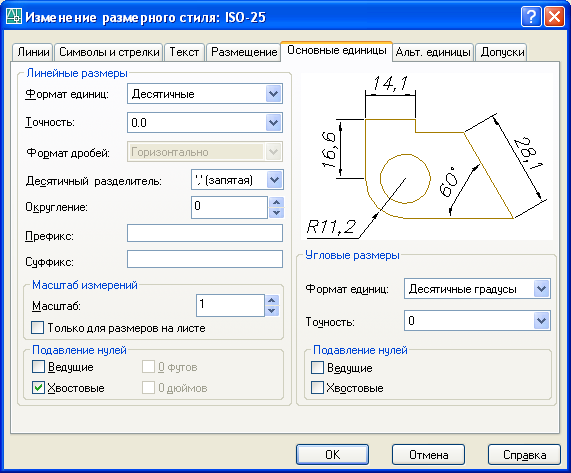Close the dimension style dialog
Image resolution: width=571 pixels, height=473 pixels.
(554, 17)
